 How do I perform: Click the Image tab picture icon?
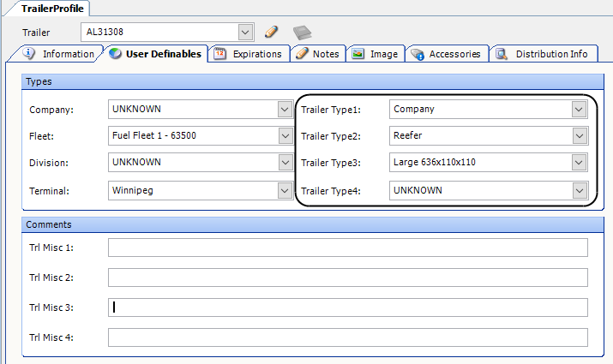pos(358,53)
